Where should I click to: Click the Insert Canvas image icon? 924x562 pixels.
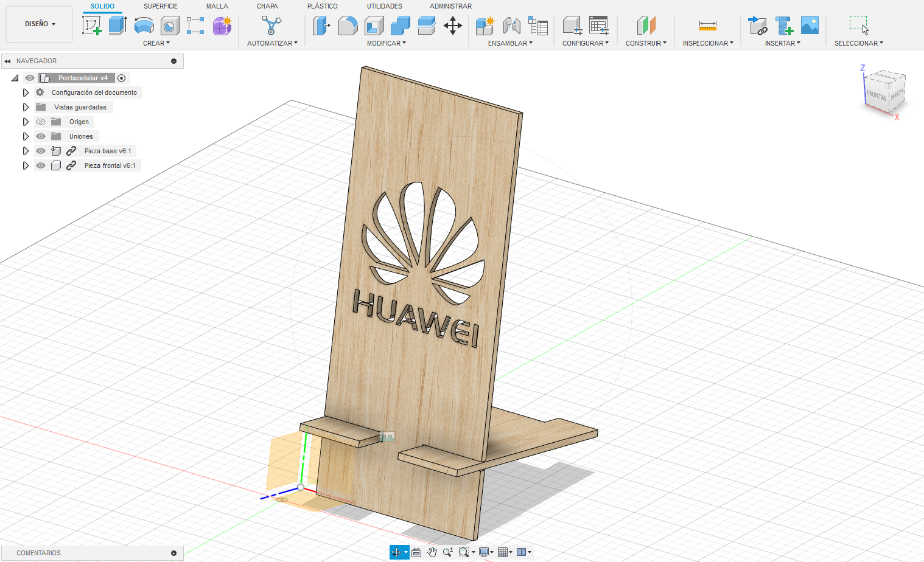click(x=810, y=26)
